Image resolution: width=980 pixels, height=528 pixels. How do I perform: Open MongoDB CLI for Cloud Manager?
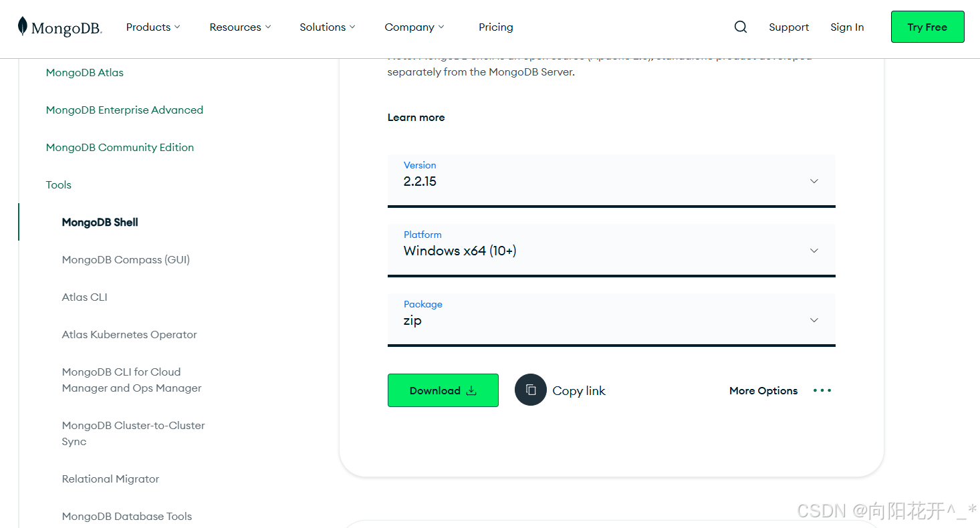[x=132, y=380]
